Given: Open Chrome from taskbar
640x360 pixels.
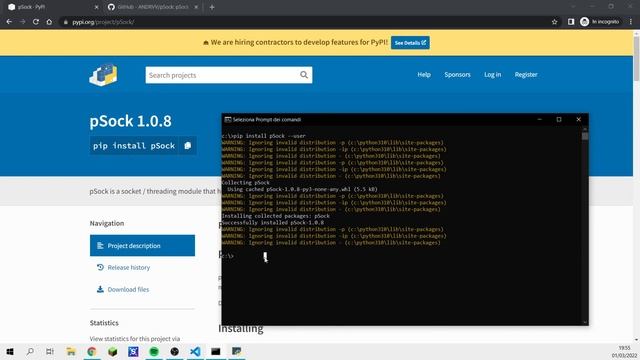Looking at the screenshot, I should point(92,351).
